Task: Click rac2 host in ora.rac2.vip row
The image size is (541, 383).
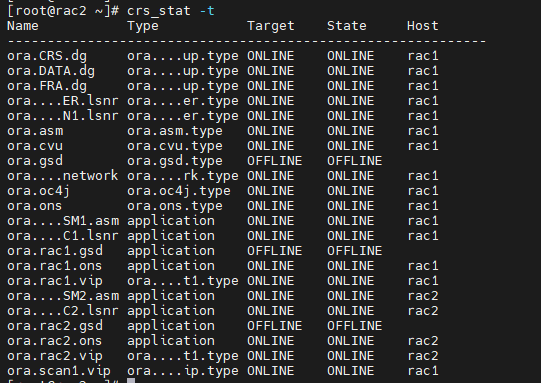Action: coord(423,356)
